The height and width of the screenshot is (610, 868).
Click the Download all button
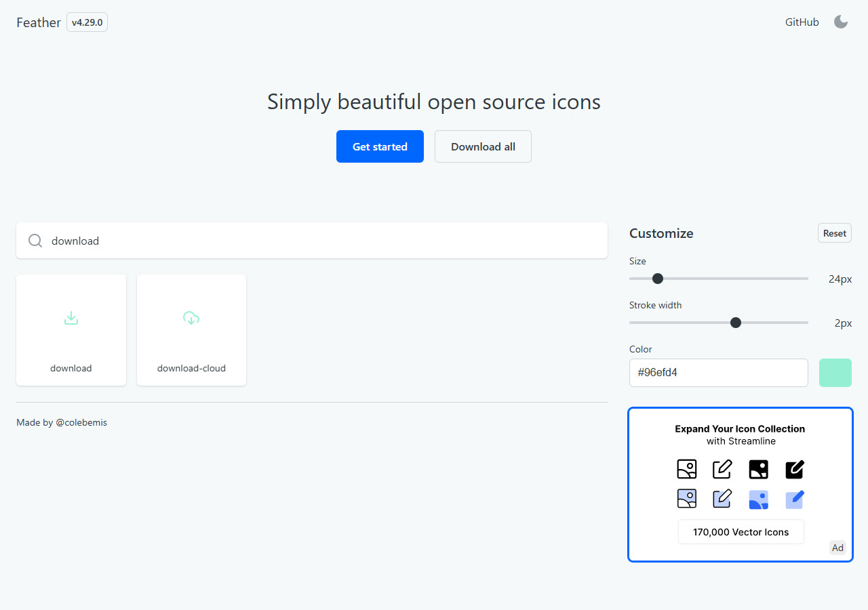tap(483, 146)
